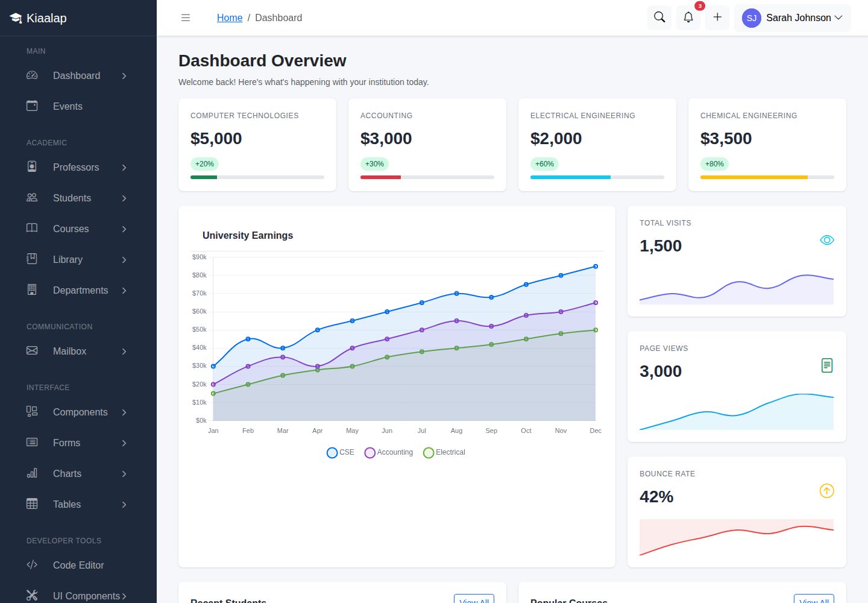Open the search magnifier icon

pos(659,17)
